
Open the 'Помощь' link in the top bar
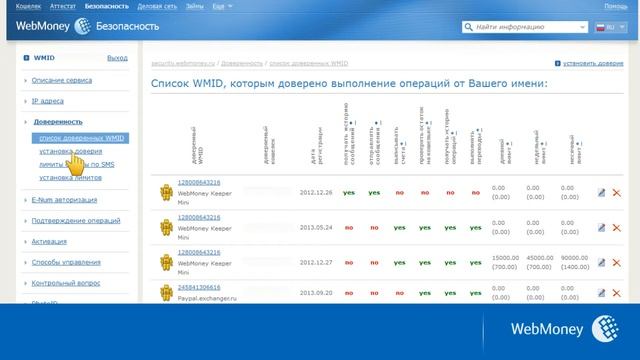pyautogui.click(x=616, y=6)
